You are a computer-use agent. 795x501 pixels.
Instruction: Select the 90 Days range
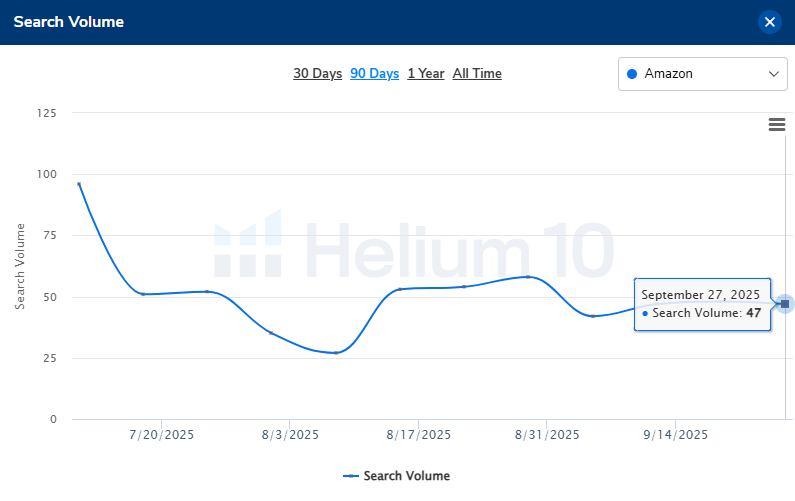click(374, 73)
